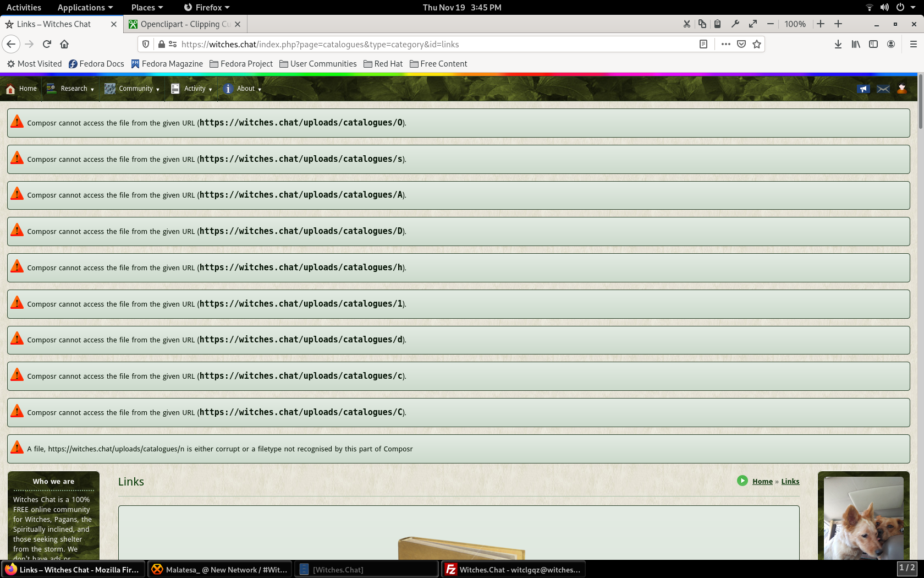
Task: Switch to the Openclipart browser tab
Action: pyautogui.click(x=182, y=24)
